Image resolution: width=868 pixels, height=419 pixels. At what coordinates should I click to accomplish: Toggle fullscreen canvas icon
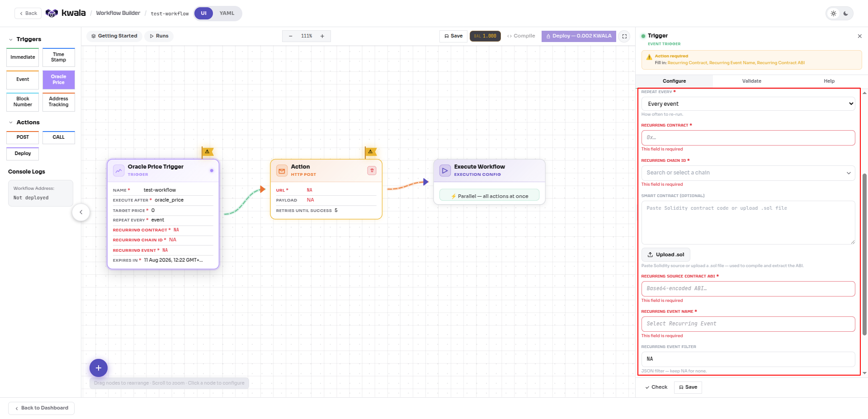coord(624,36)
